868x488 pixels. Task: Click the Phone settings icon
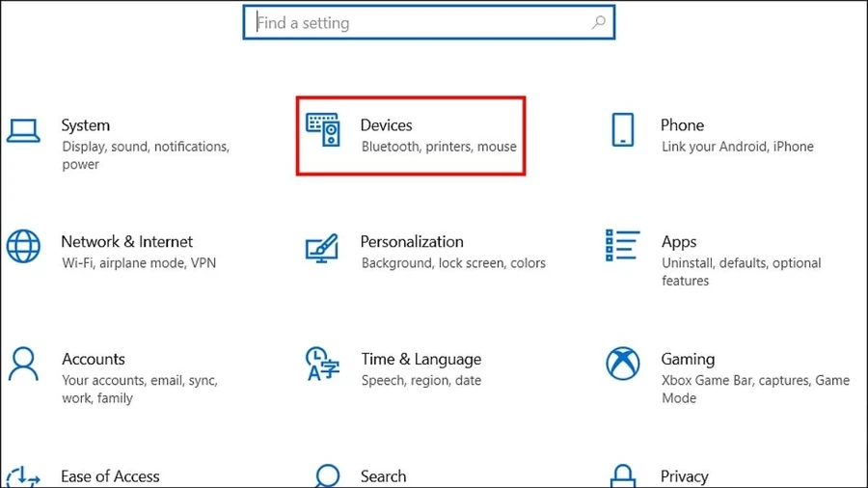623,130
